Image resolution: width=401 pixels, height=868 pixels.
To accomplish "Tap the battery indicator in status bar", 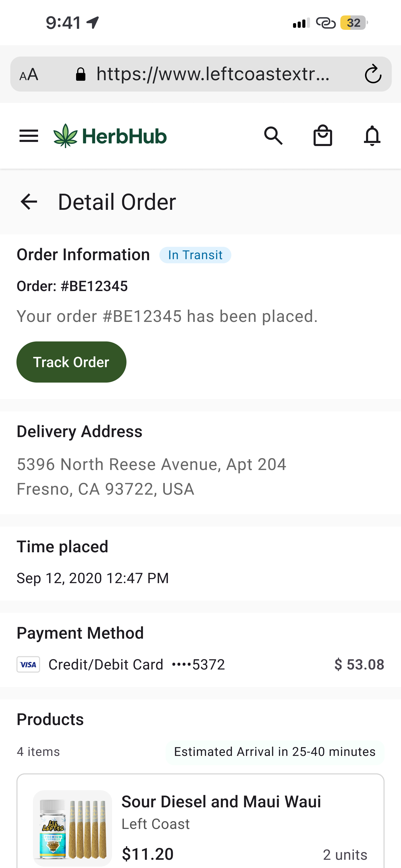I will click(353, 23).
